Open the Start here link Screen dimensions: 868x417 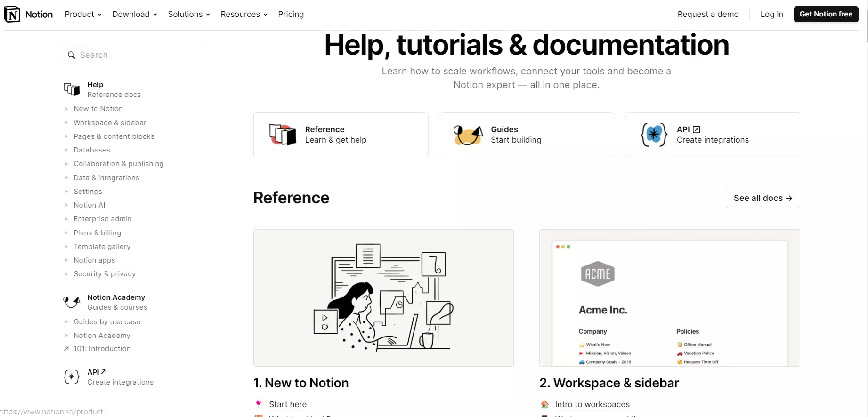287,404
